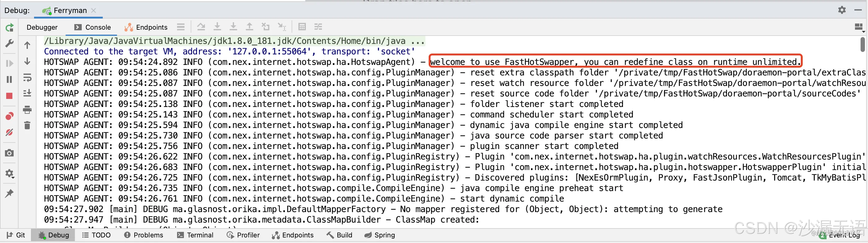Open the Layout Settings dropdown icon
Viewport: 868px width, 243px height.
click(859, 27)
